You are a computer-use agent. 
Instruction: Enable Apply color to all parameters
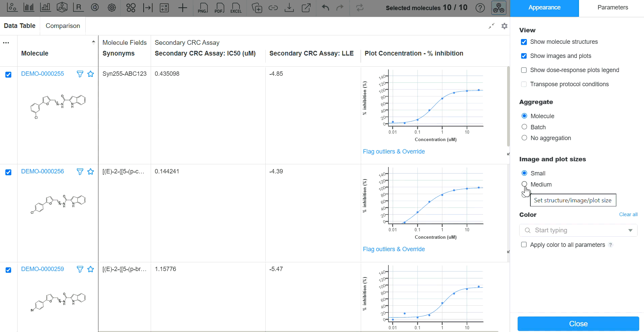coord(524,245)
